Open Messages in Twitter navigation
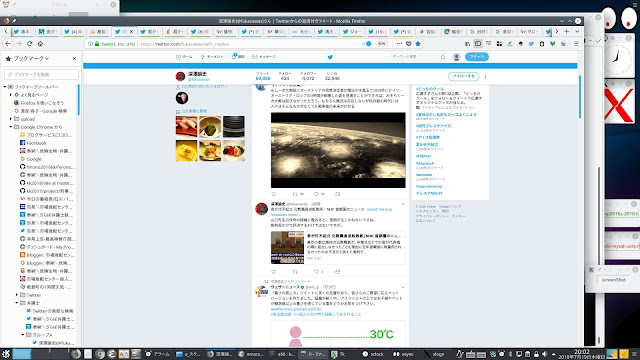640x360 pixels. pyautogui.click(x=264, y=57)
